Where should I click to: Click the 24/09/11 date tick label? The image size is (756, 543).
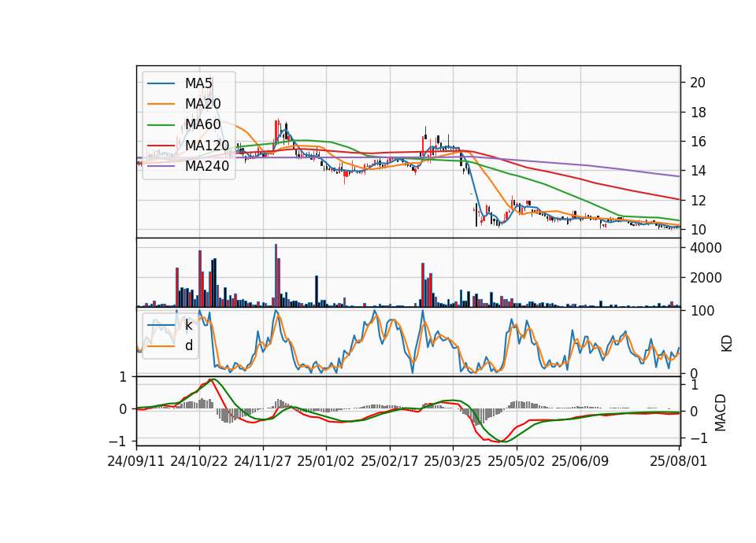[136, 462]
